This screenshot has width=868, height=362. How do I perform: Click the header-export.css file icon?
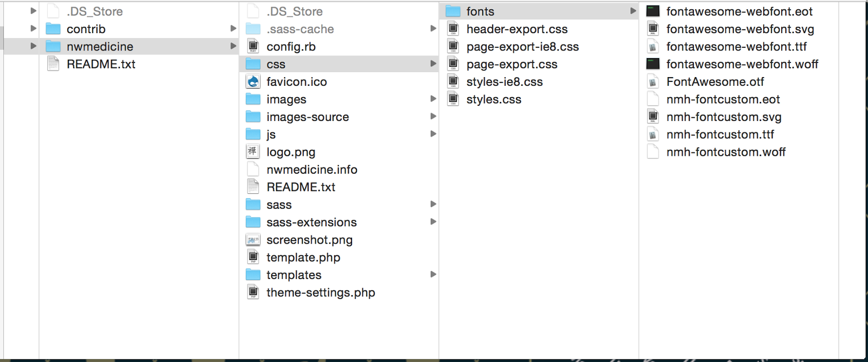453,29
